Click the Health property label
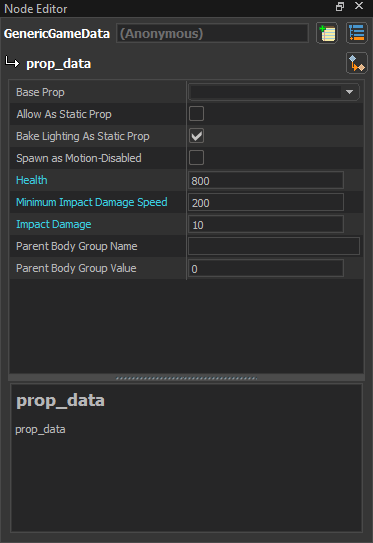The height and width of the screenshot is (543, 373). coord(32,180)
